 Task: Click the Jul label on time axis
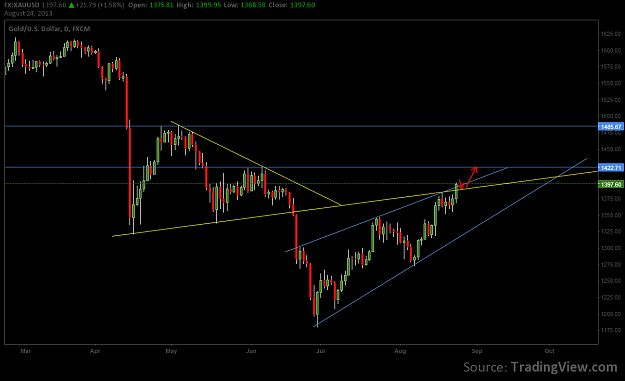[320, 351]
